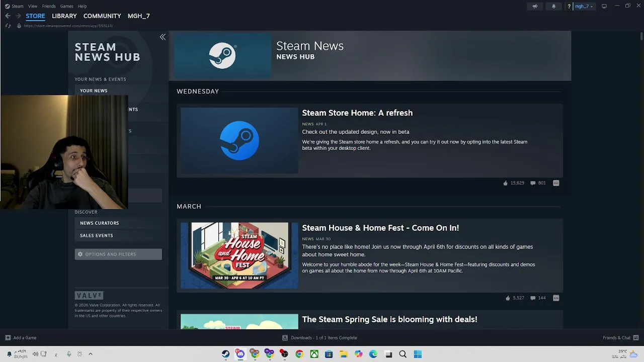Open Steam from the Windows taskbar

pyautogui.click(x=225, y=354)
